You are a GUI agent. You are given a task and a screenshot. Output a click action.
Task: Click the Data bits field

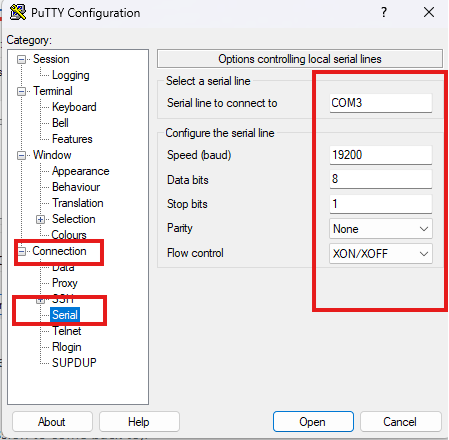(381, 179)
